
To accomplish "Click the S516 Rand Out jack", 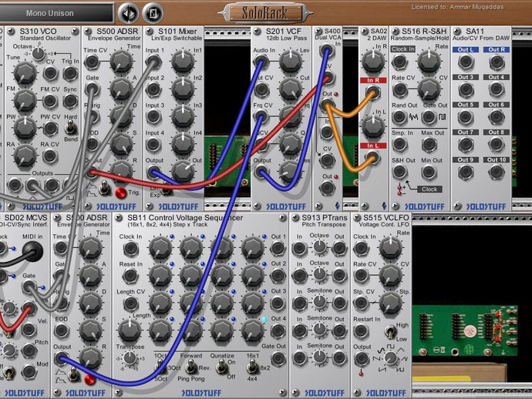I will pyautogui.click(x=399, y=117).
